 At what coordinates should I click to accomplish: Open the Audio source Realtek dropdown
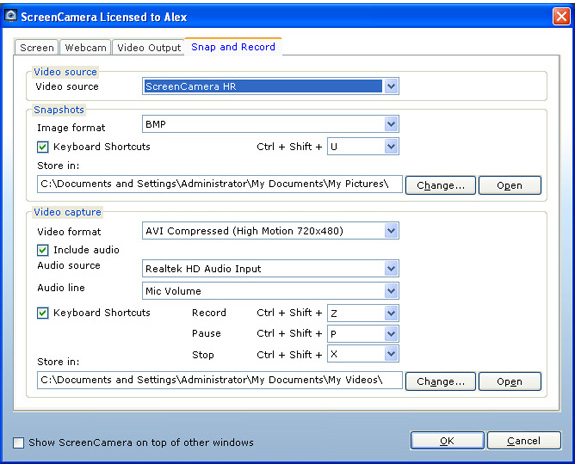pyautogui.click(x=391, y=269)
